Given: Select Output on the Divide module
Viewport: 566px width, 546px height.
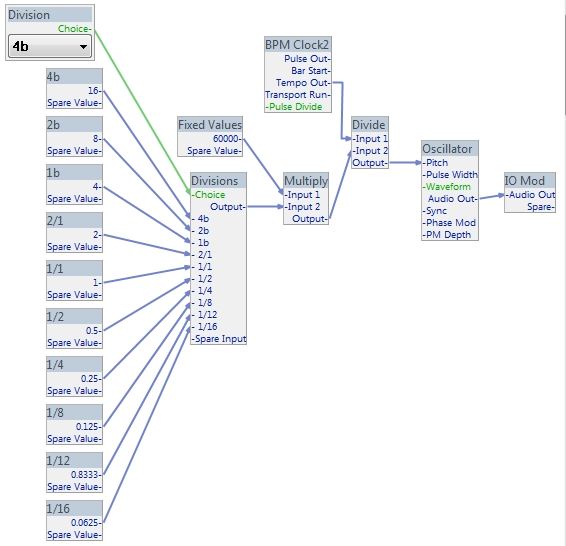Looking at the screenshot, I should [370, 163].
